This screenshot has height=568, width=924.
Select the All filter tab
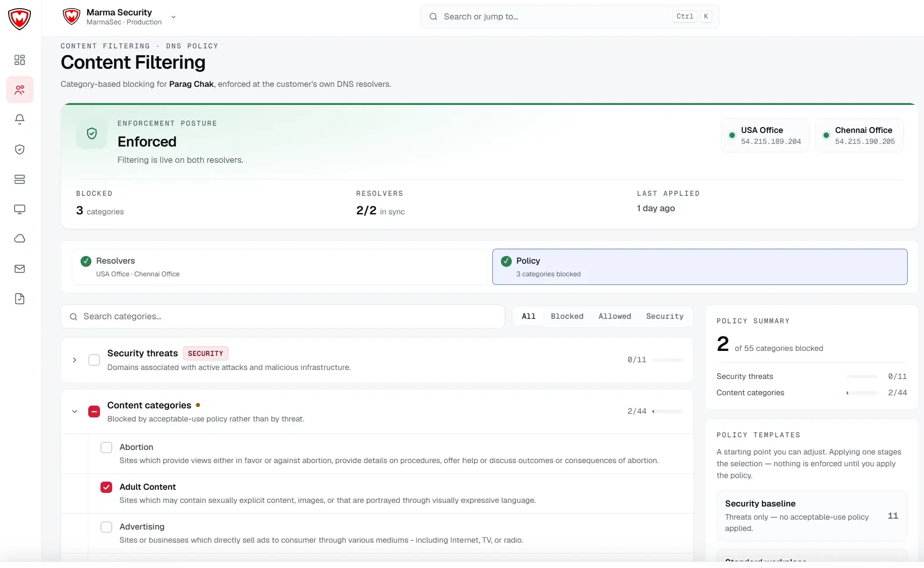(529, 316)
